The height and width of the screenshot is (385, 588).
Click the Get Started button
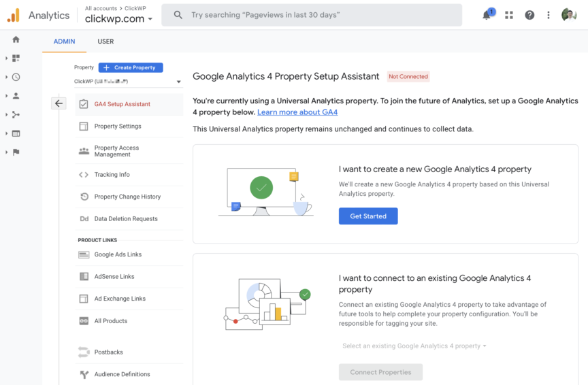[368, 216]
